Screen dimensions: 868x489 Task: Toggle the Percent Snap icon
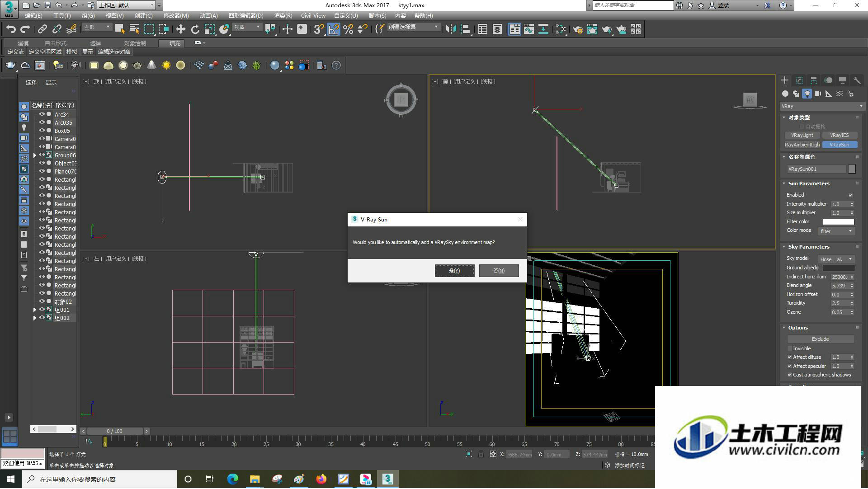pos(348,29)
